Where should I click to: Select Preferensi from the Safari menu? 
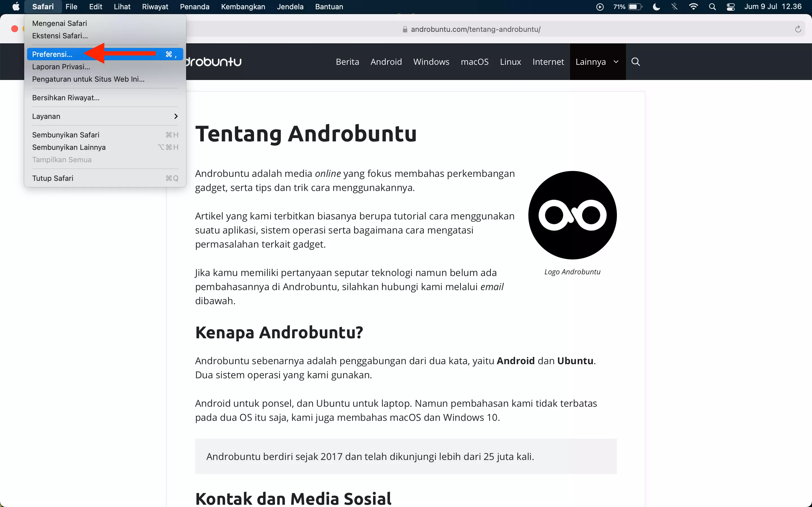click(x=52, y=54)
